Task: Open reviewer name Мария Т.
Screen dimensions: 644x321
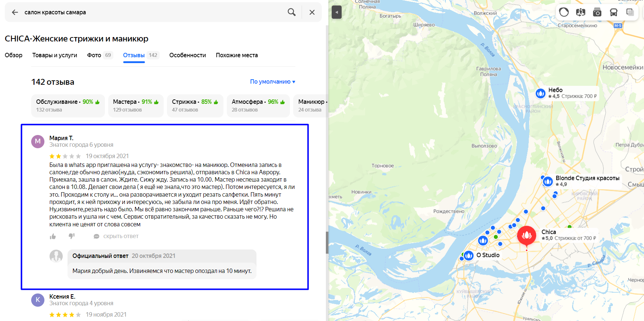Action: [61, 138]
